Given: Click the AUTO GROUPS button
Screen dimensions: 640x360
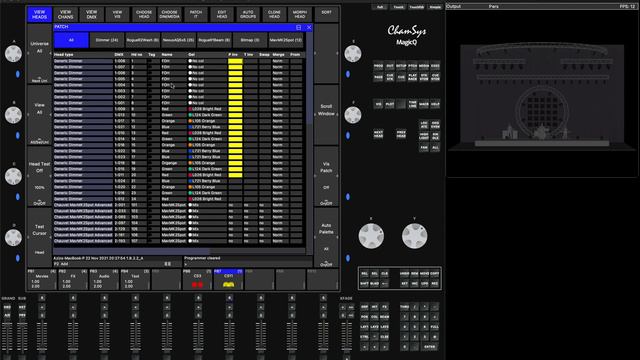Looking at the screenshot, I should 248,15.
